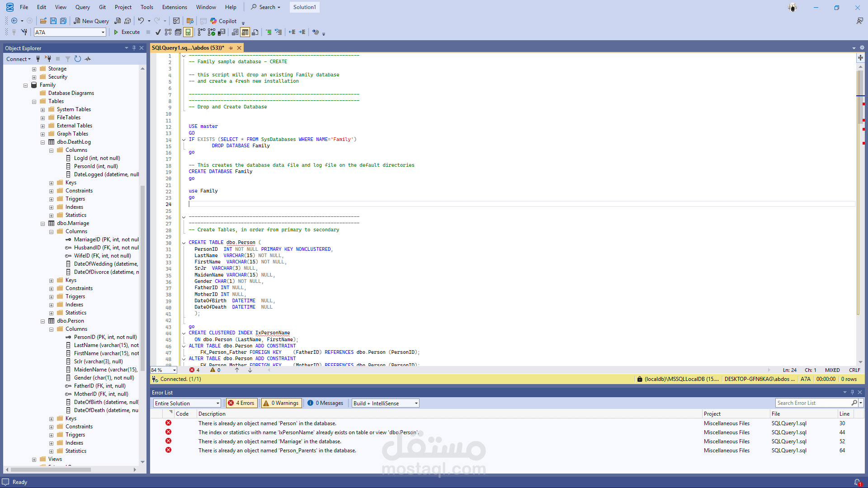Click the Save All icon
The height and width of the screenshot is (488, 868).
pyautogui.click(x=63, y=21)
